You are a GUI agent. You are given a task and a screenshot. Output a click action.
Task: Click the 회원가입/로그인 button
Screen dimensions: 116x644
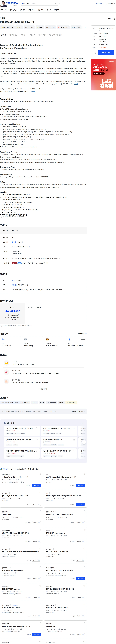(x=100, y=4)
